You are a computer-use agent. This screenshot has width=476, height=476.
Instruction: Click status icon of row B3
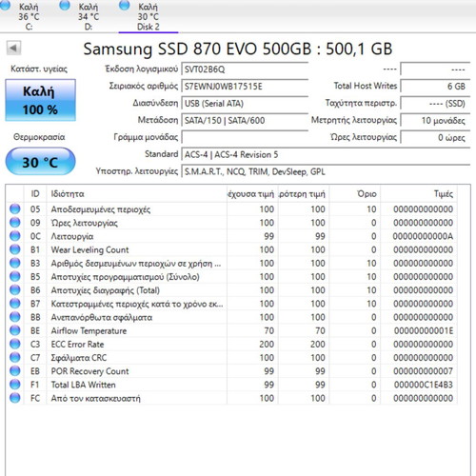[15, 263]
